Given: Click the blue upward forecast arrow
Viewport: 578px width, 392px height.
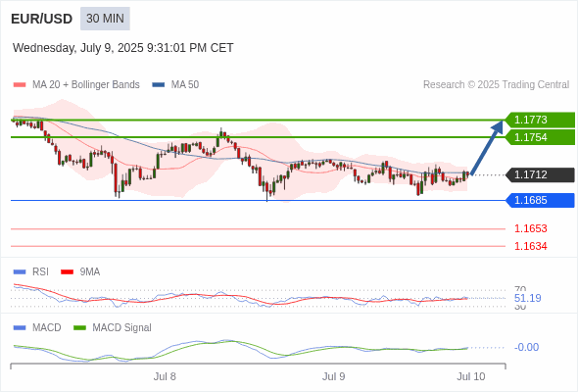Looking at the screenshot, I should pyautogui.click(x=487, y=148).
